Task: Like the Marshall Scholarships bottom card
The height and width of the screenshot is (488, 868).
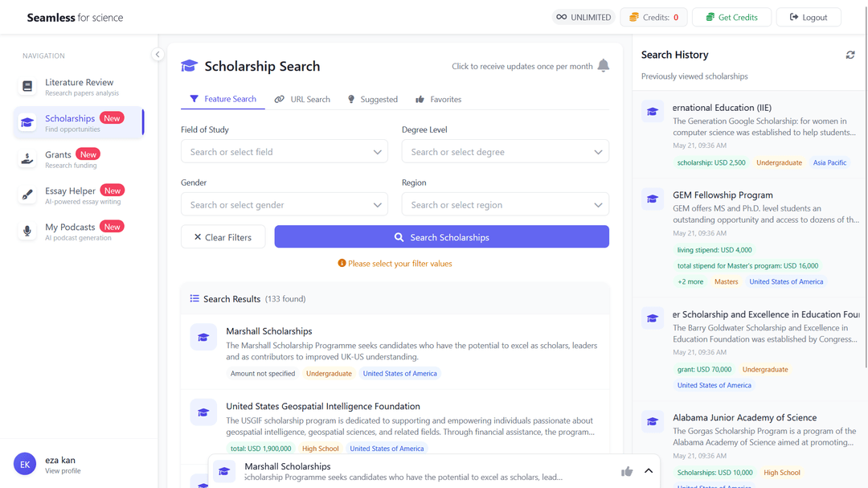Action: coord(626,471)
